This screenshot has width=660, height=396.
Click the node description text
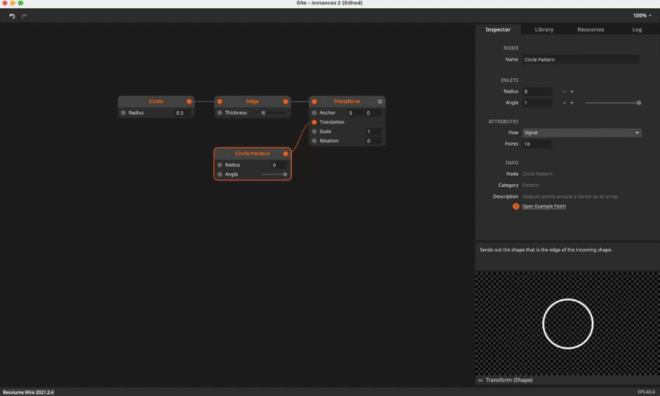pyautogui.click(x=570, y=197)
